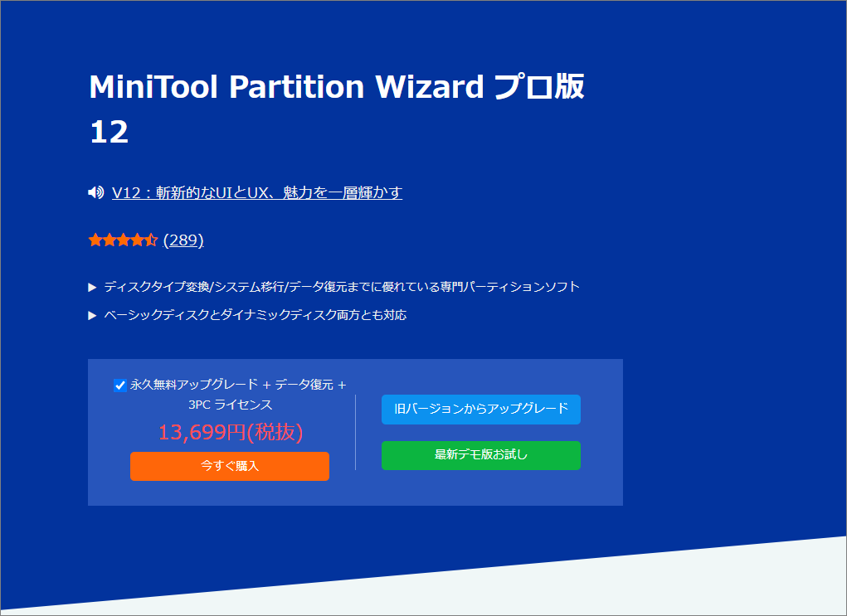The image size is (847, 616).
Task: Click the triangle bullet before ディスクタイプ変換
Action: (x=92, y=287)
